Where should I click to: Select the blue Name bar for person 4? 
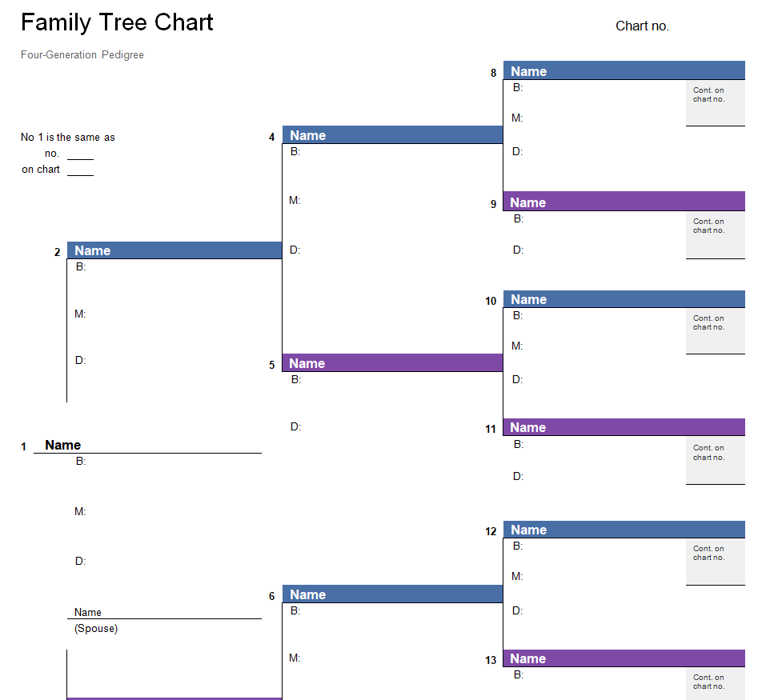click(x=392, y=135)
